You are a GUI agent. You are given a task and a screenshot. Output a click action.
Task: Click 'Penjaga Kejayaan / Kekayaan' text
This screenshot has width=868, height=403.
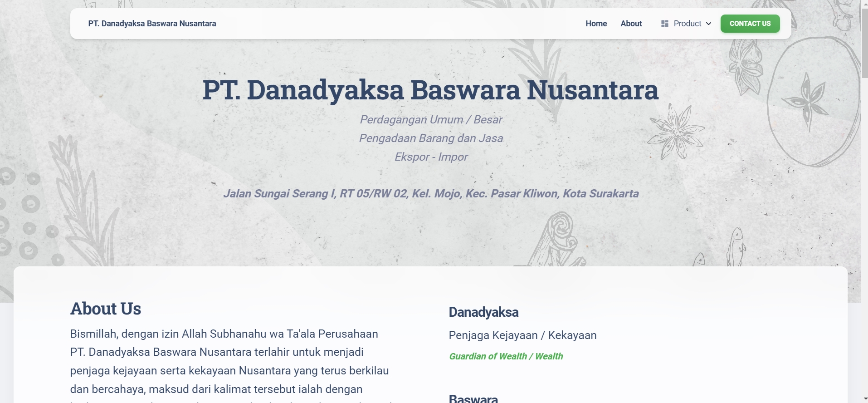(x=522, y=335)
